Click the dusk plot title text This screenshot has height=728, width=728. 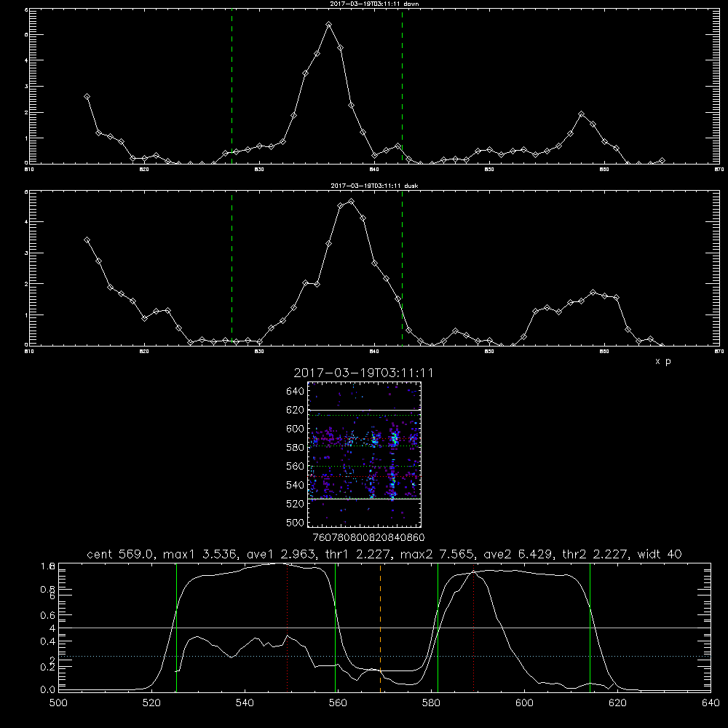pos(374,186)
